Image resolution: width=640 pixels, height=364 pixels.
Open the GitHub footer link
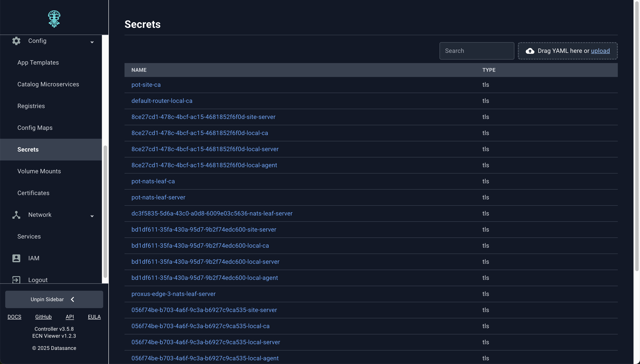[43, 317]
